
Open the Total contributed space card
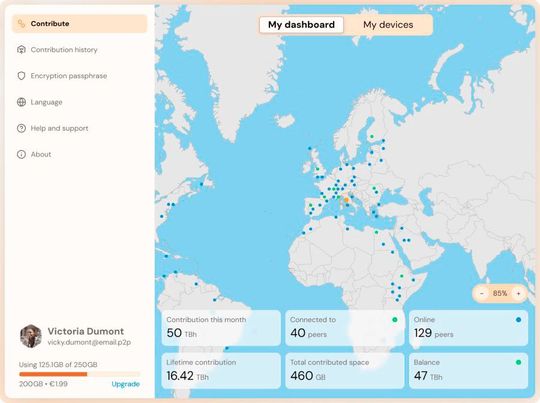pyautogui.click(x=345, y=371)
